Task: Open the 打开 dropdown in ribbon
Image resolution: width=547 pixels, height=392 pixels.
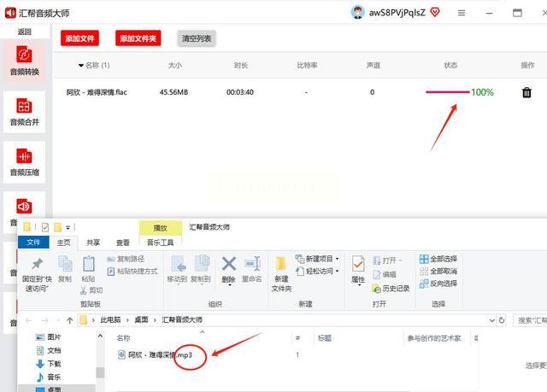Action: coord(400,260)
